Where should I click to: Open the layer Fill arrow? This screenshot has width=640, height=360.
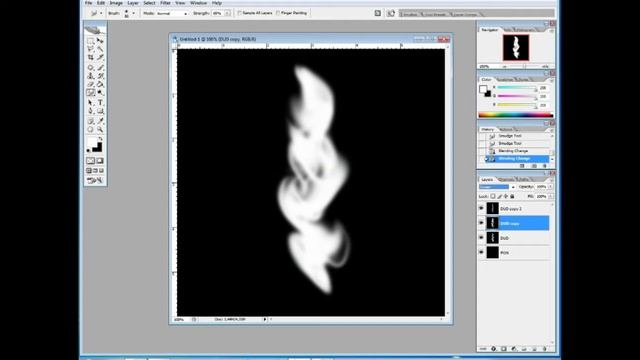(x=550, y=196)
